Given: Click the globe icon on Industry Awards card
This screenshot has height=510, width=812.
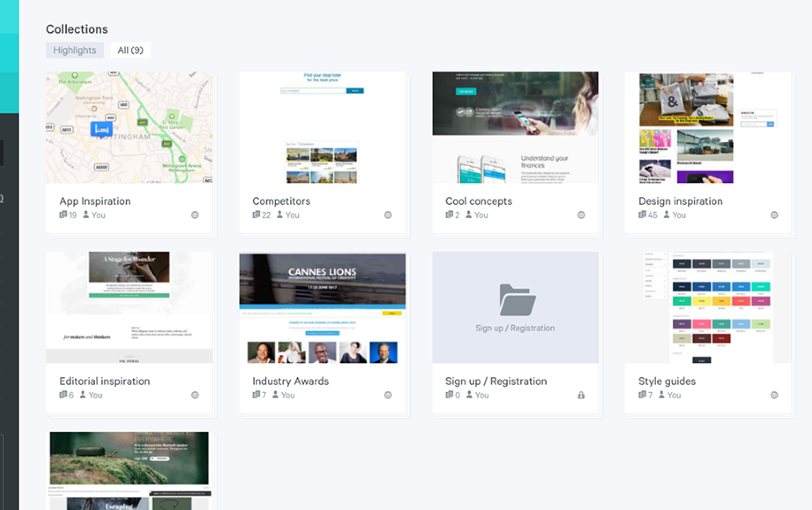Looking at the screenshot, I should pyautogui.click(x=388, y=395).
